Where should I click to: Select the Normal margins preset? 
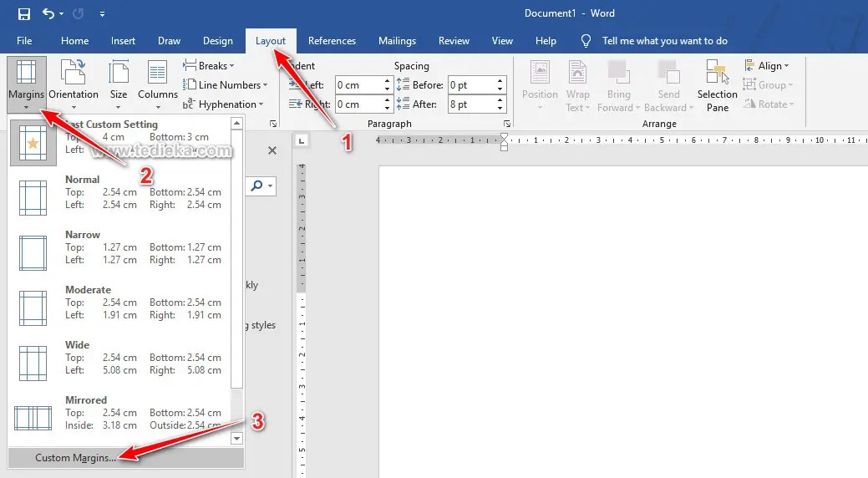pos(119,197)
